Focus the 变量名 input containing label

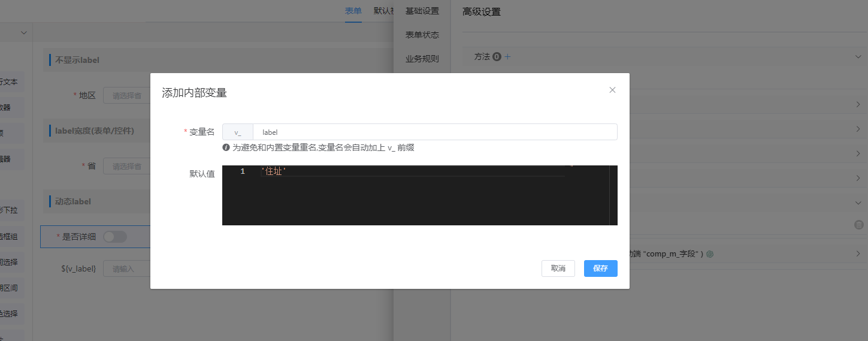point(435,132)
